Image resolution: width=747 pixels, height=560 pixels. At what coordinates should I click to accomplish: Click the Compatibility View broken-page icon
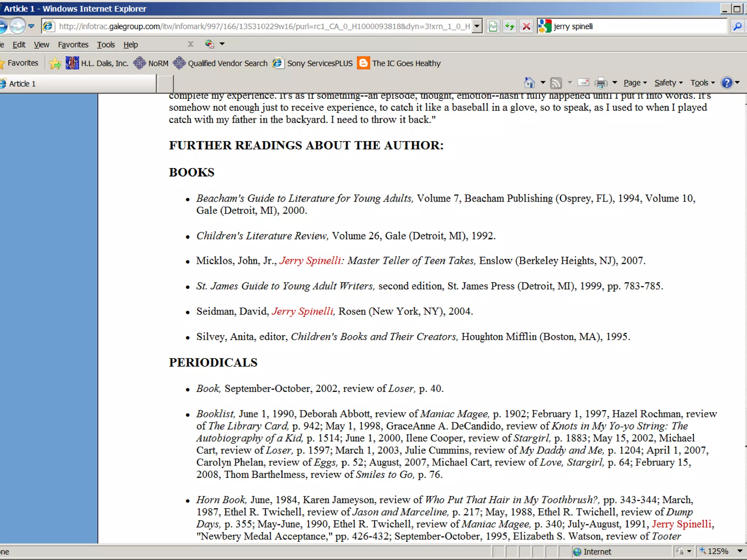click(493, 26)
